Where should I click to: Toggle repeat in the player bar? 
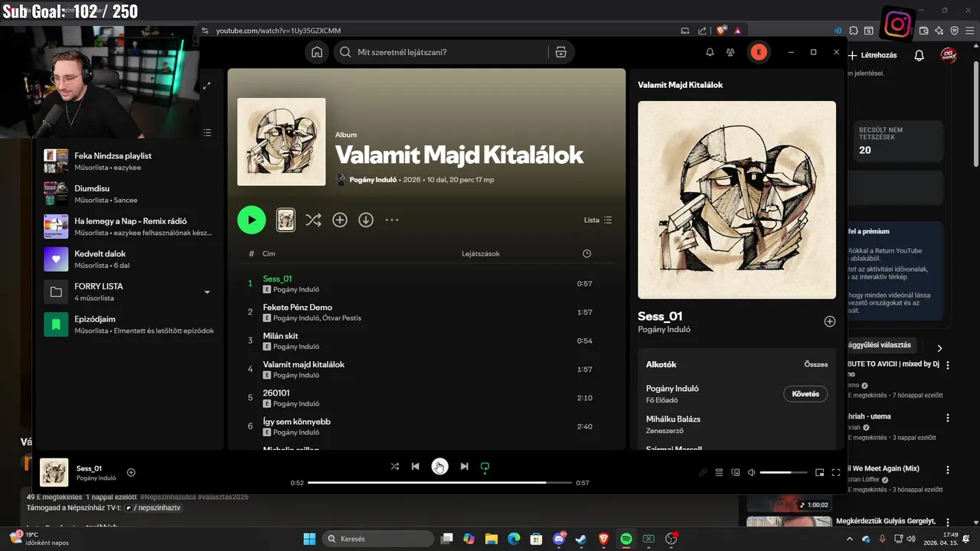[485, 466]
